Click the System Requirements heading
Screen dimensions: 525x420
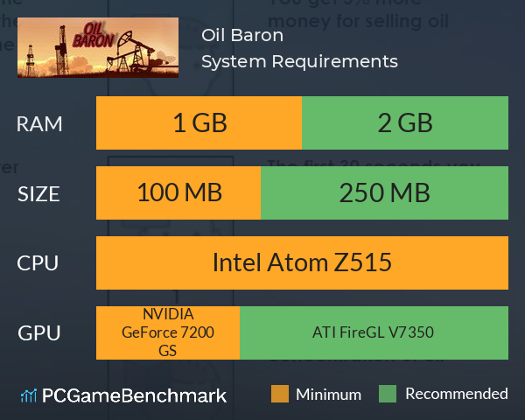[x=299, y=61]
